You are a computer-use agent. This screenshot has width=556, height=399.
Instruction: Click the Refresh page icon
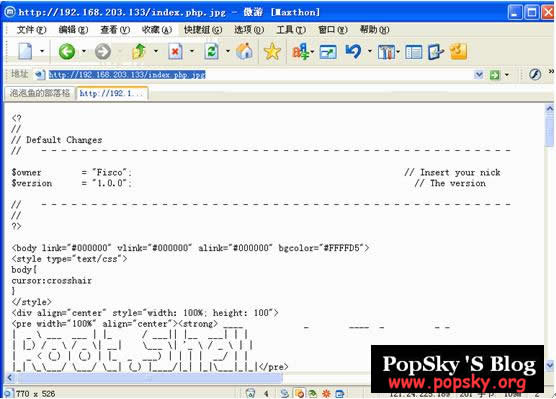211,52
